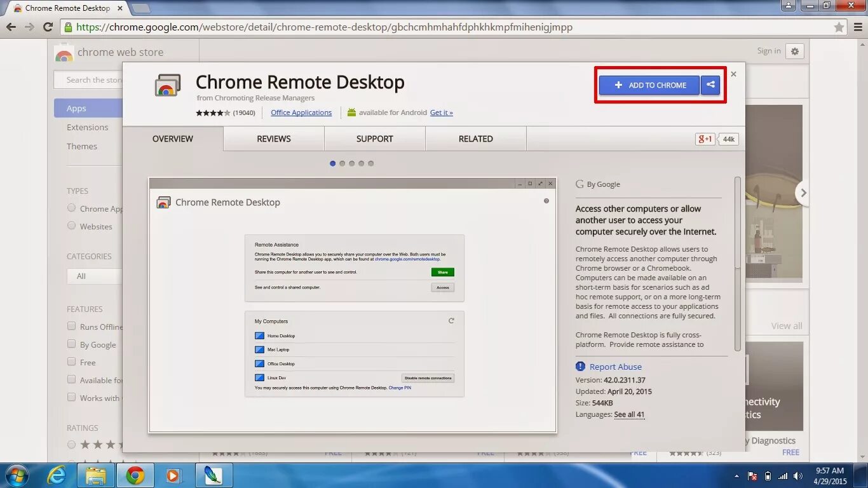The width and height of the screenshot is (868, 488).
Task: Select the fifth screenshot carousel dot
Action: 370,163
